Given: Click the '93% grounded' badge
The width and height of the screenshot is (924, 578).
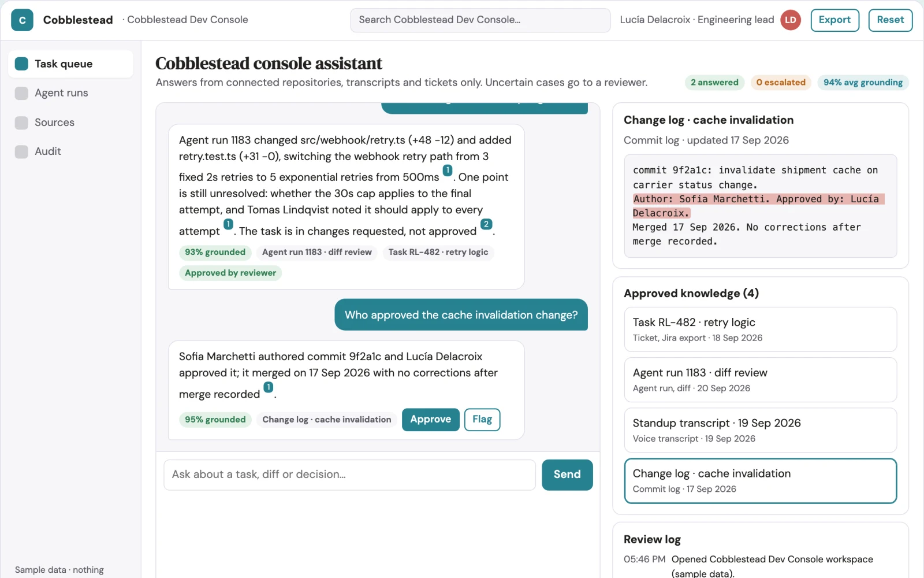Looking at the screenshot, I should [215, 253].
